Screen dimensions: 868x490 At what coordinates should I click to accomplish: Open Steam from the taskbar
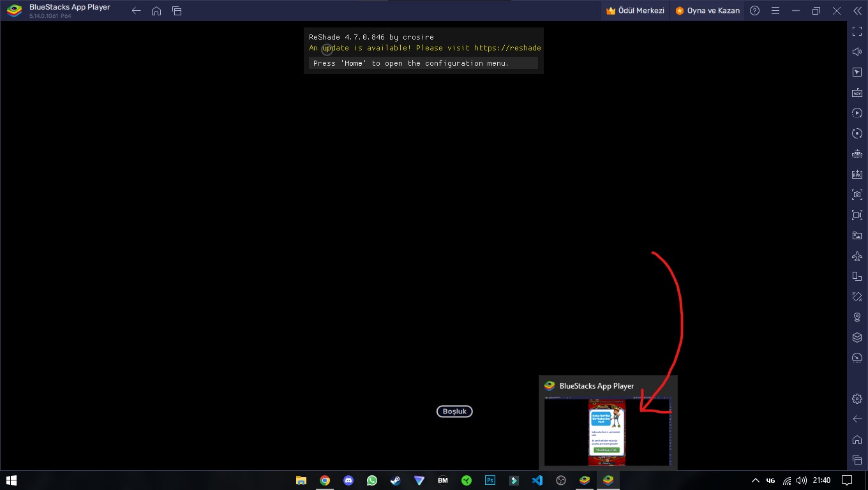pos(396,480)
